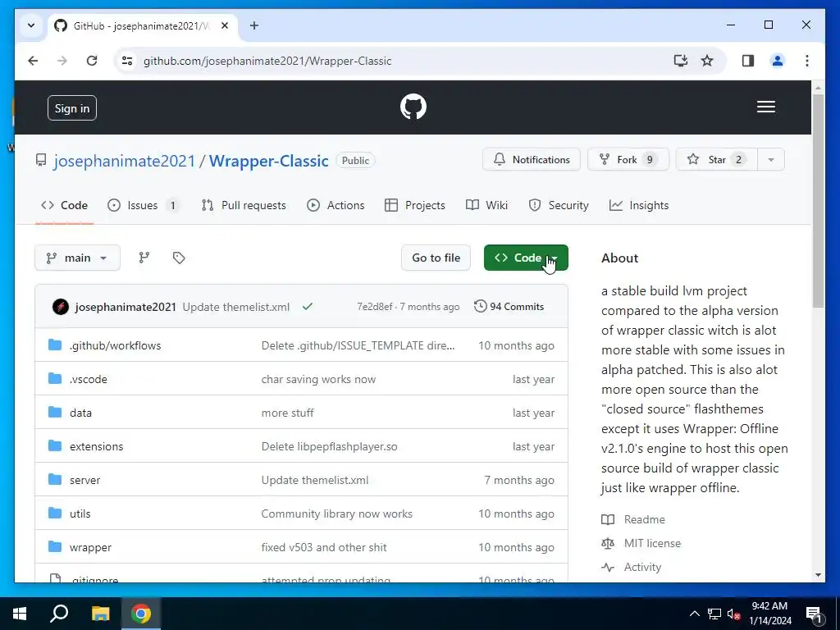Bookmark this page with the star icon

tap(707, 61)
